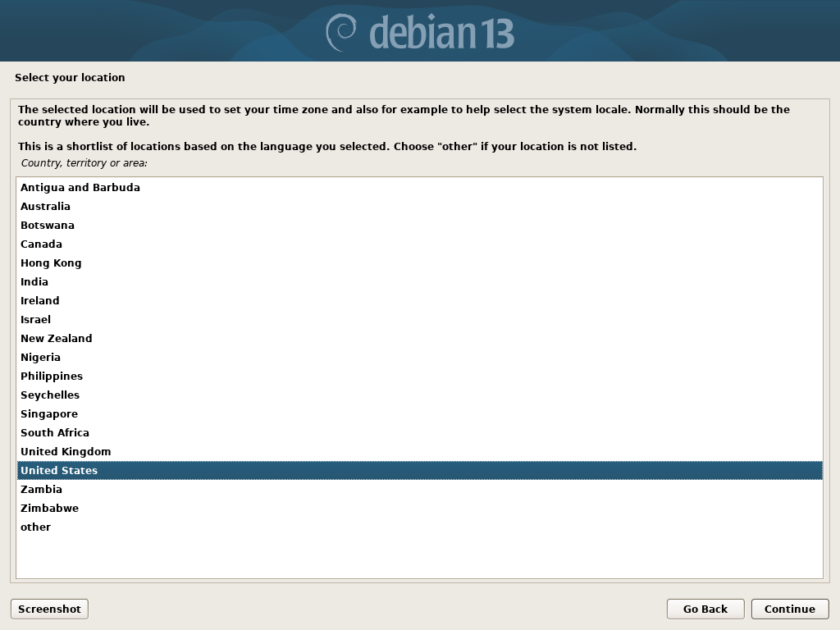Screen dimensions: 840x630
Task: Select Hong Kong entry
Action: (419, 263)
